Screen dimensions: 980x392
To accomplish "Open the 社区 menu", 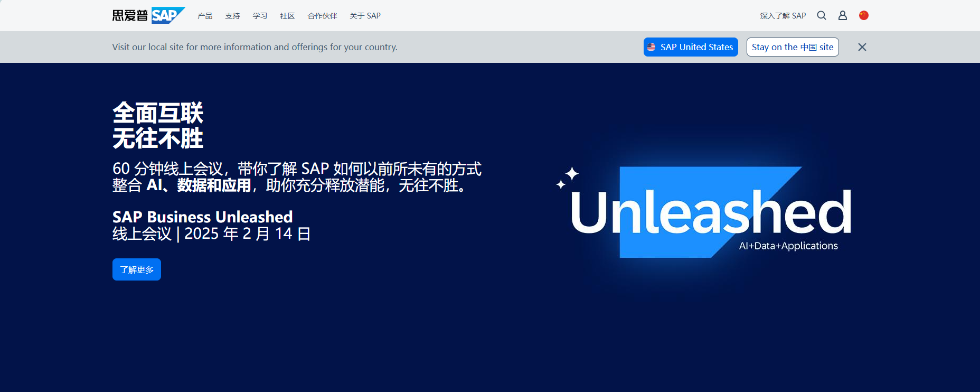I will tap(287, 16).
